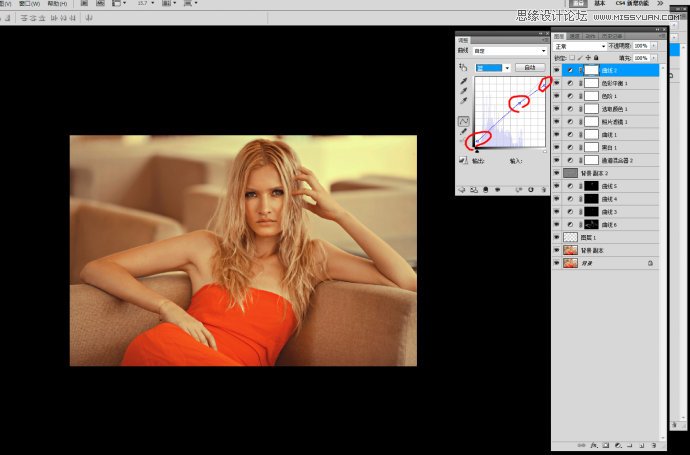
Task: Switch to CS4 新增功能 workspace
Action: coord(632,4)
